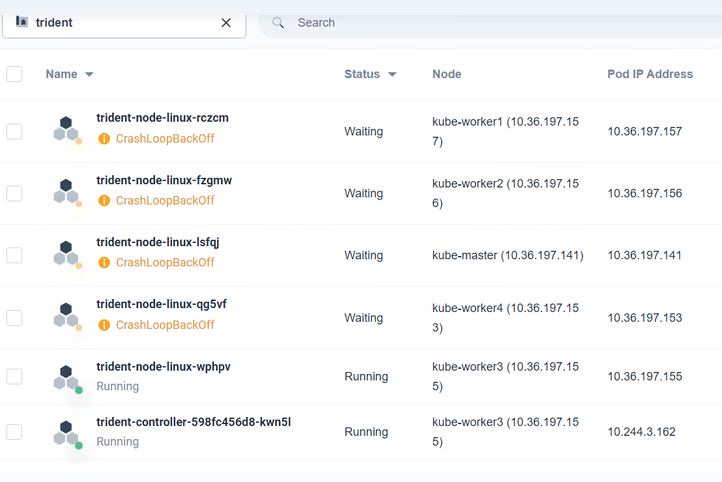This screenshot has height=482, width=722.
Task: Check the box for trident-node-linux-rczcm
Action: [x=14, y=131]
